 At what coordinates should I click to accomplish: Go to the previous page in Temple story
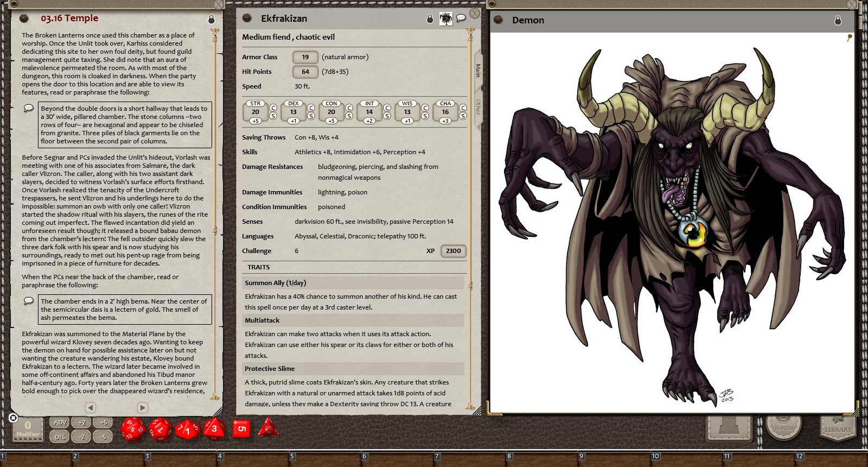pyautogui.click(x=91, y=407)
